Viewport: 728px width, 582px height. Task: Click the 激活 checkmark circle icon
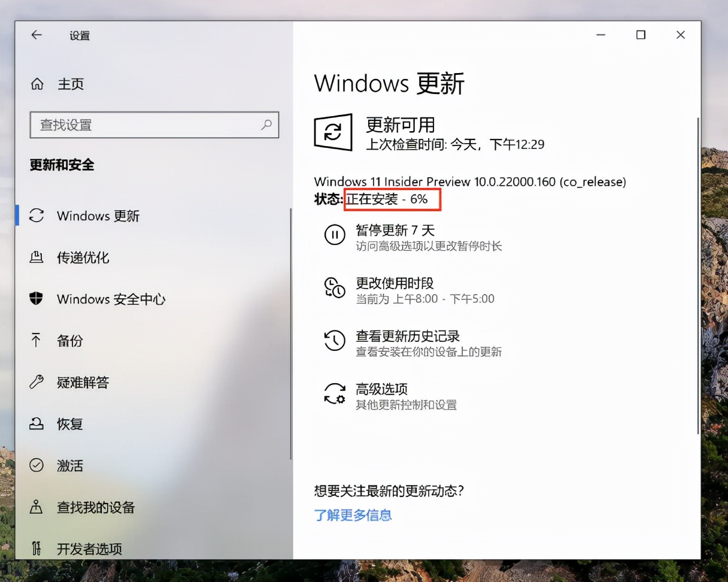(37, 465)
